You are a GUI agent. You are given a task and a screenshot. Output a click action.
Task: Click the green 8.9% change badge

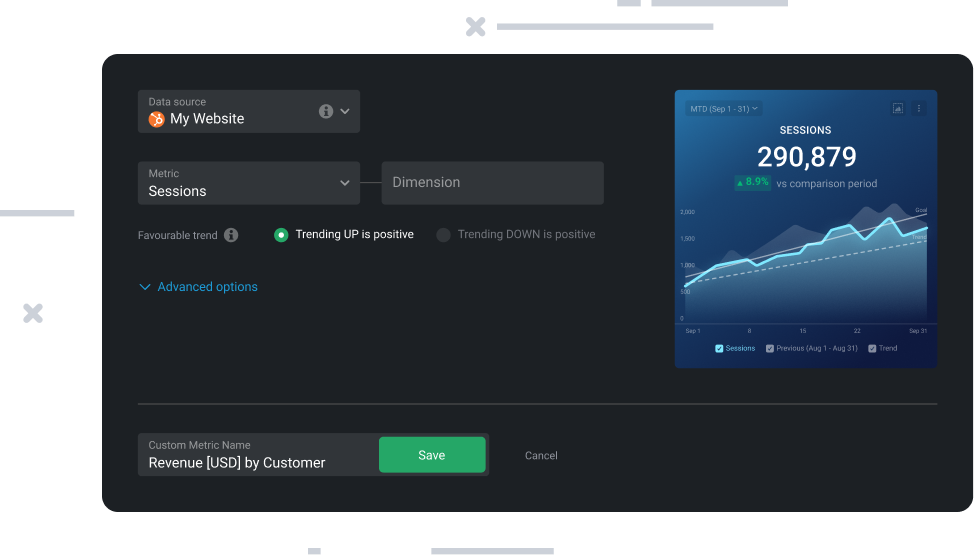752,183
